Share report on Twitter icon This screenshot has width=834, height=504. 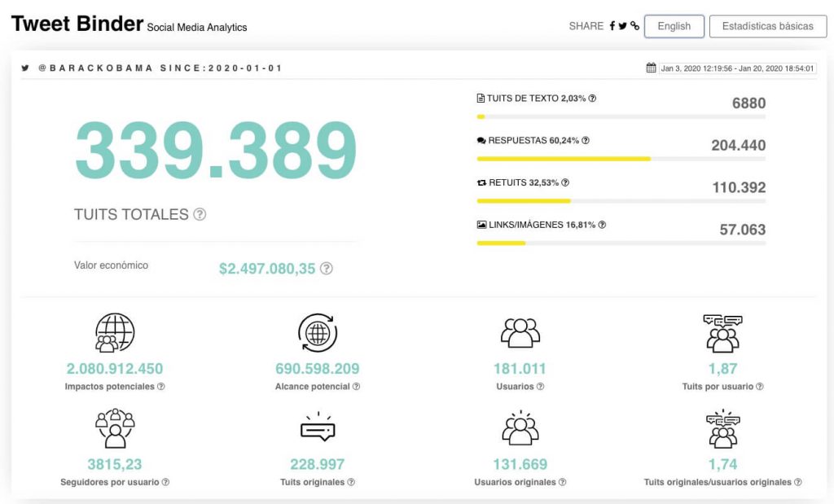[623, 25]
